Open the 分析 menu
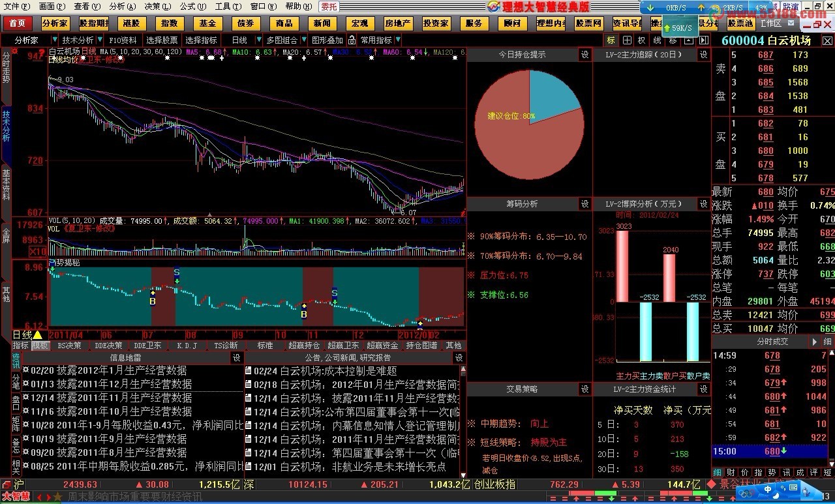 [x=122, y=7]
